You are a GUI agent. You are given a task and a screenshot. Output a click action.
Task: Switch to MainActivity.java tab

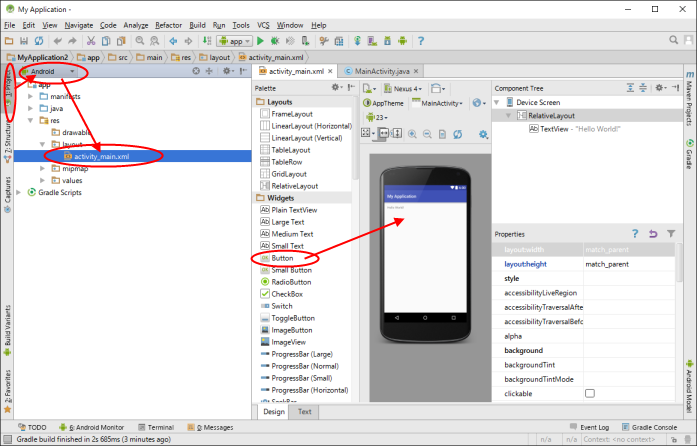382,71
